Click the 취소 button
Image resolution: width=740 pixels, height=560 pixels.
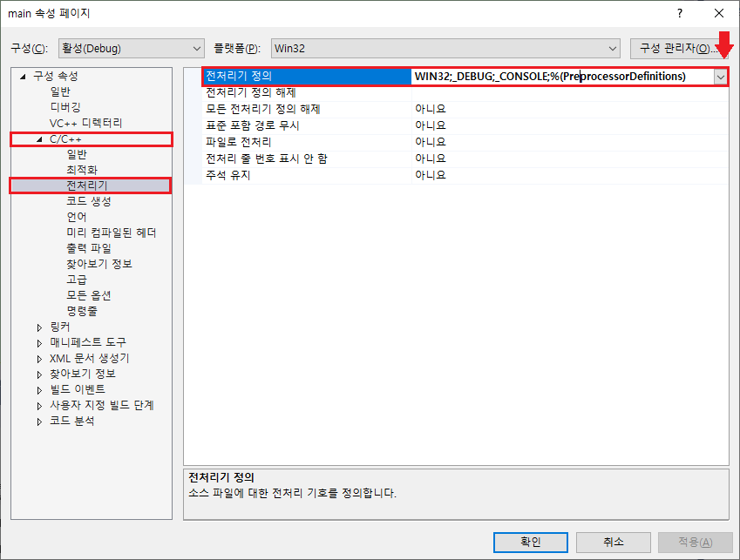(x=614, y=542)
